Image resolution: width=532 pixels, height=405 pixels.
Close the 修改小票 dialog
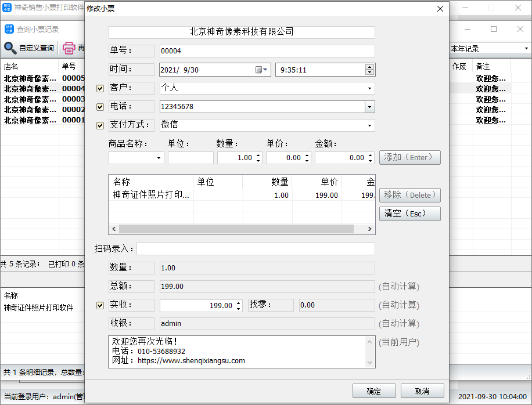coord(440,9)
